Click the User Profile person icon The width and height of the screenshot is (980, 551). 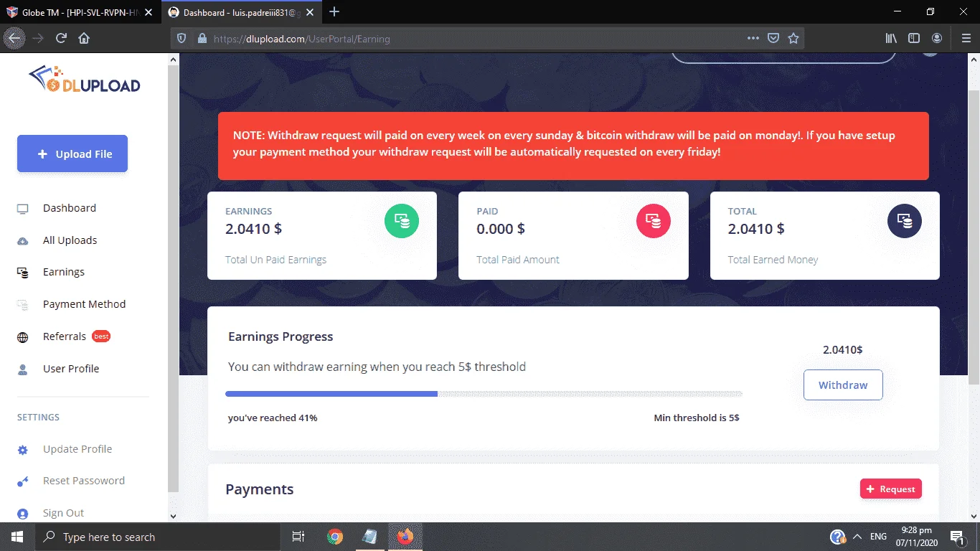tap(23, 369)
